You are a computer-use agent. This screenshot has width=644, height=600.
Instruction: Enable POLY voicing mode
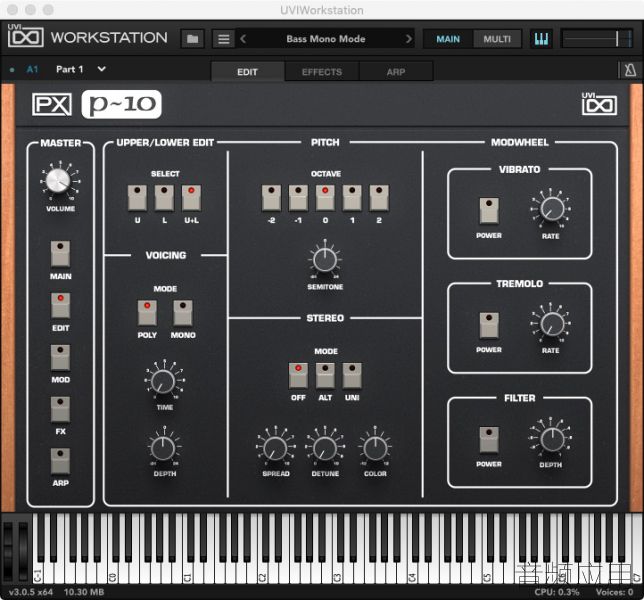point(147,313)
